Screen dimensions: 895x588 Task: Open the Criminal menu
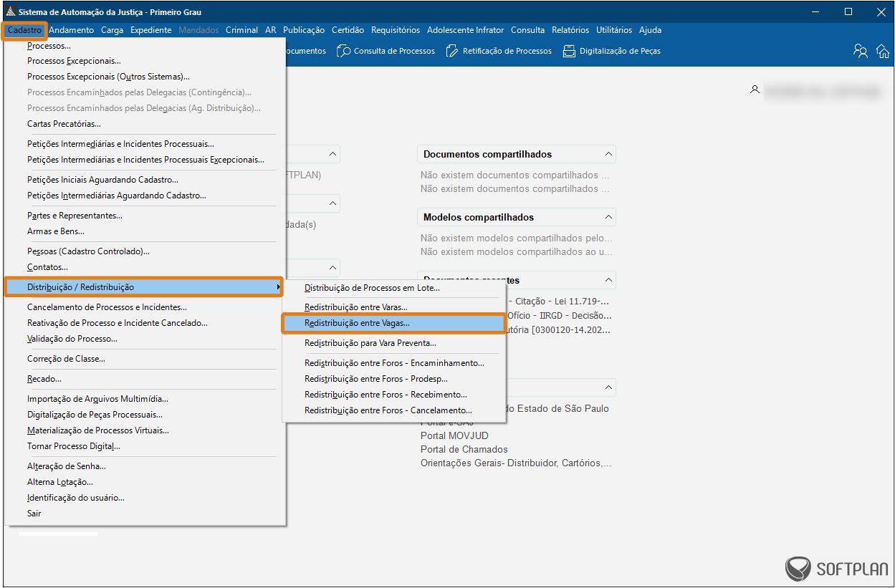click(x=241, y=30)
